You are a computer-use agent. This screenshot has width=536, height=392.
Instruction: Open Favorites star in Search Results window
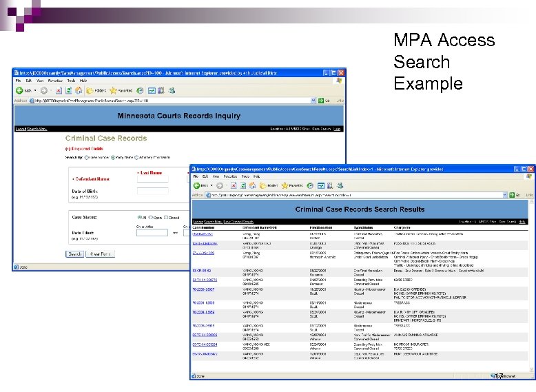click(x=292, y=185)
